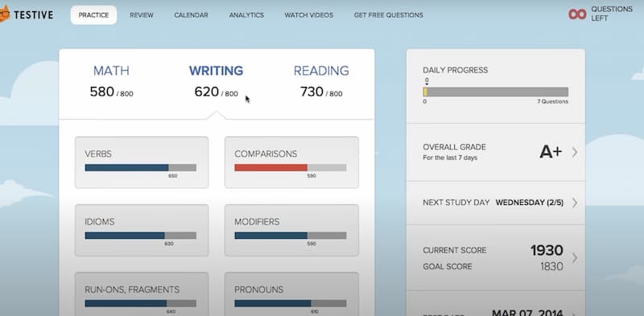
Task: Go to Analytics section
Action: point(246,15)
